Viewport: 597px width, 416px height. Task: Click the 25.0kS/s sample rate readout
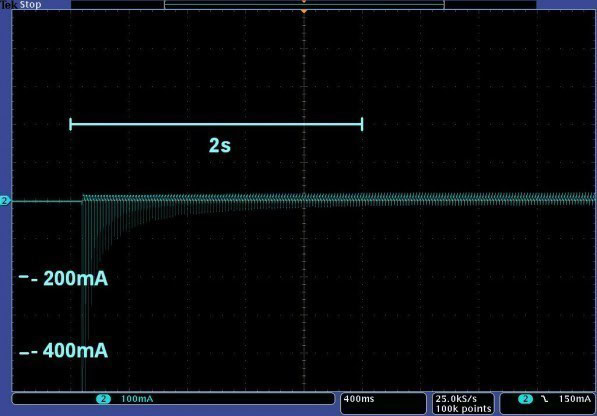pos(456,399)
